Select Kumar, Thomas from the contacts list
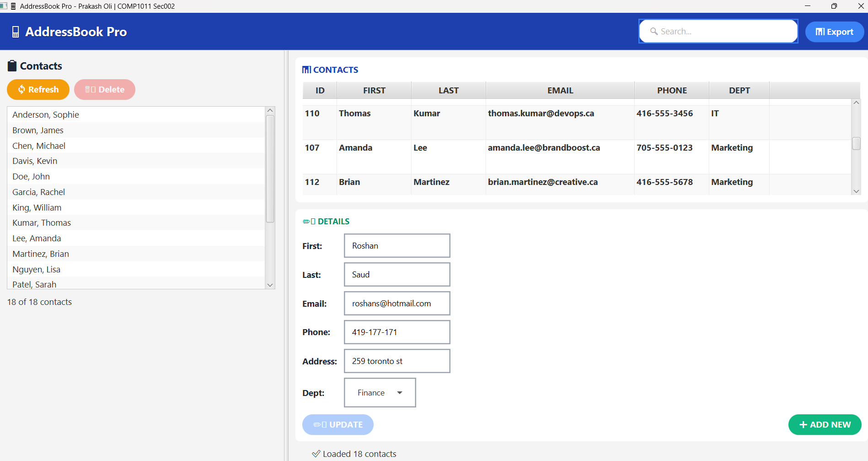 pyautogui.click(x=41, y=222)
